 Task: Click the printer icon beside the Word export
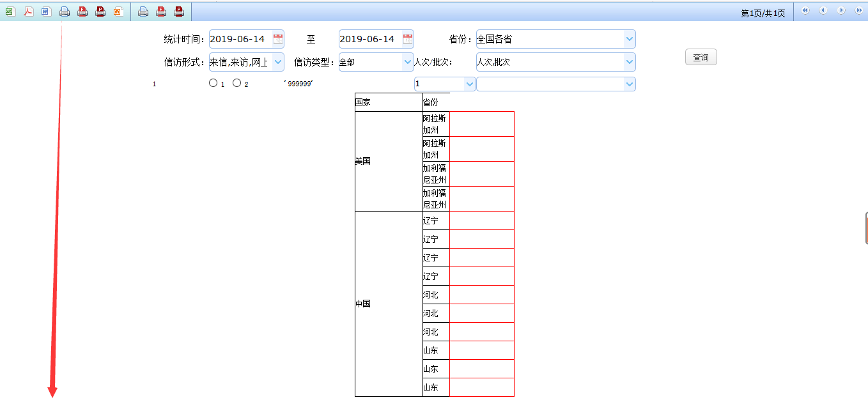tap(65, 11)
